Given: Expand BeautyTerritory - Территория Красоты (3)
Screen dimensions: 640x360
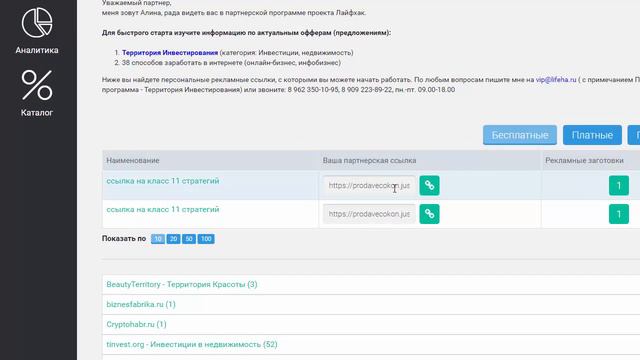Looking at the screenshot, I should coord(182,284).
